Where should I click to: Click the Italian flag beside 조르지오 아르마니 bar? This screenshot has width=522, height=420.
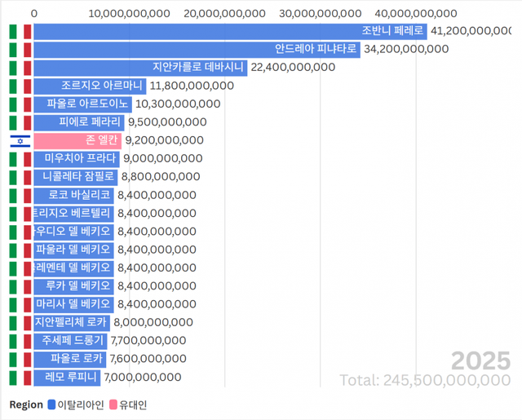click(20, 86)
